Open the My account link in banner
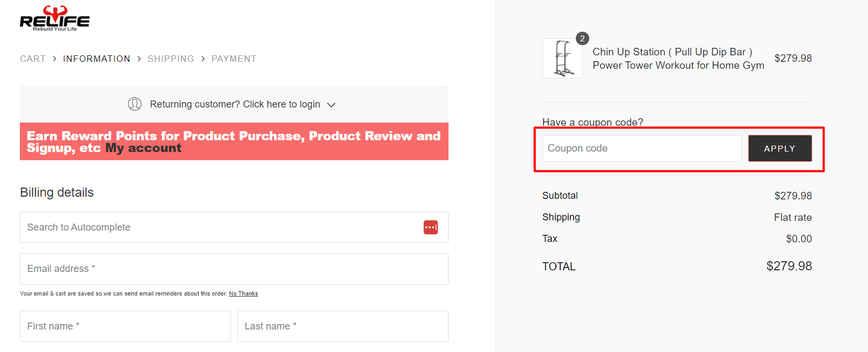This screenshot has height=352, width=868. click(x=143, y=148)
